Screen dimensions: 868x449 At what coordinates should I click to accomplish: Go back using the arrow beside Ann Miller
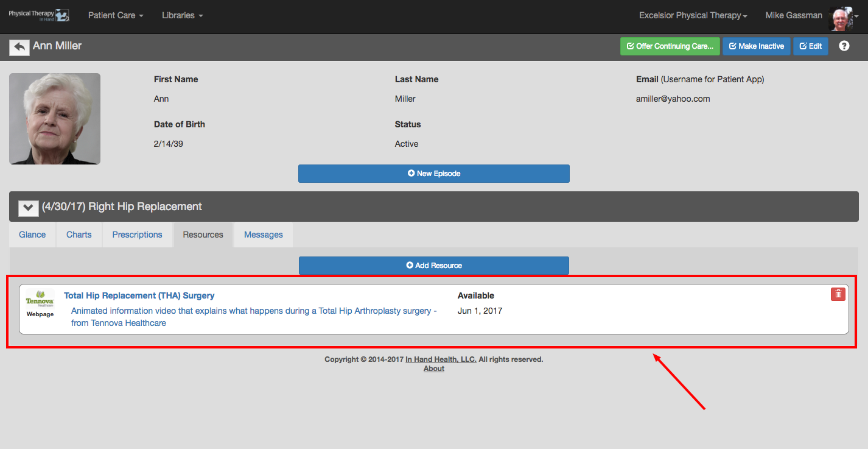point(19,47)
